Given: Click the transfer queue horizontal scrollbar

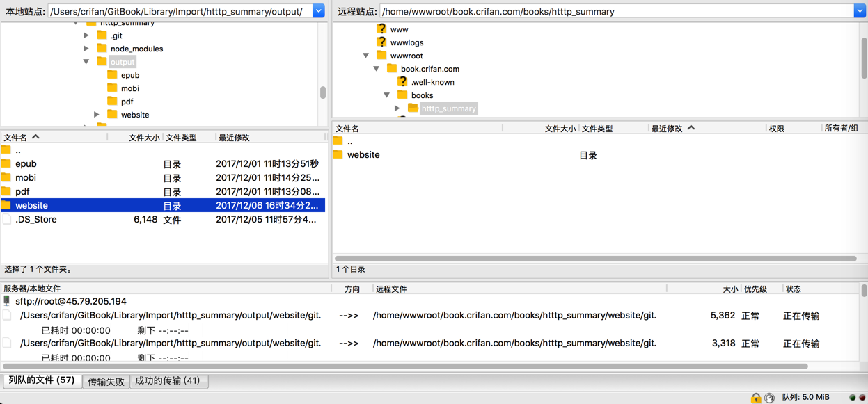Looking at the screenshot, I should click(x=405, y=366).
